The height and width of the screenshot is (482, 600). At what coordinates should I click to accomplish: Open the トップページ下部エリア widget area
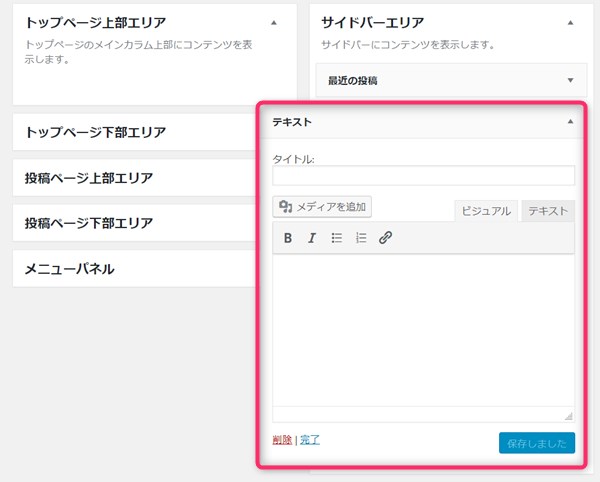click(x=135, y=132)
